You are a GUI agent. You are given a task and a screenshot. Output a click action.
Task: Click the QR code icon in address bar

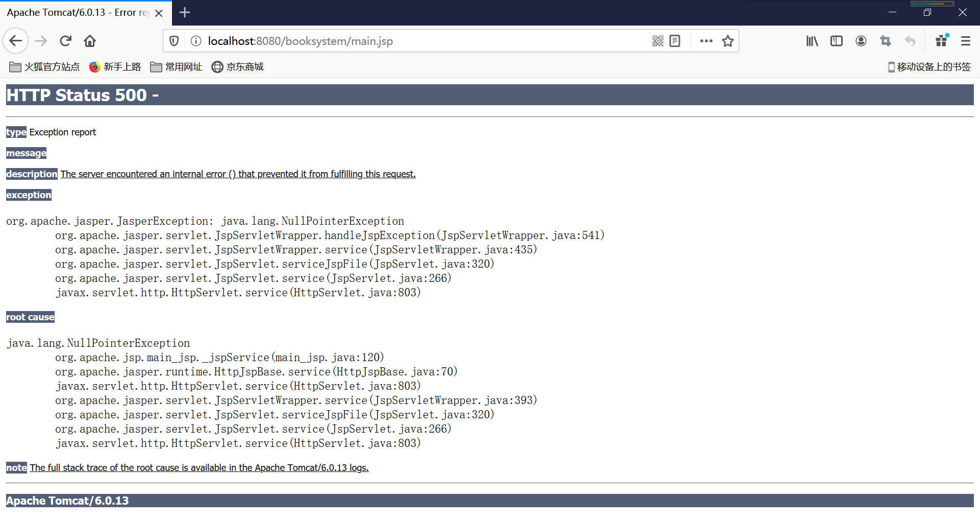(x=657, y=41)
